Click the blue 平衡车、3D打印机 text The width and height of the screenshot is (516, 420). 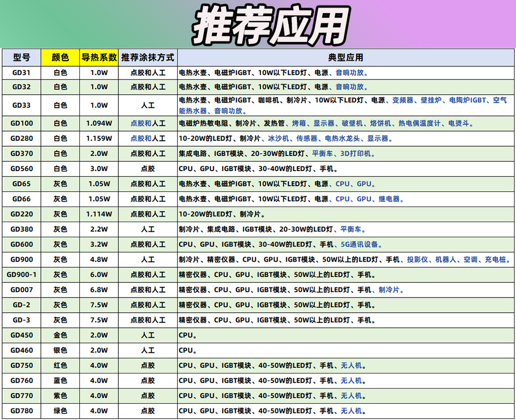(x=341, y=154)
